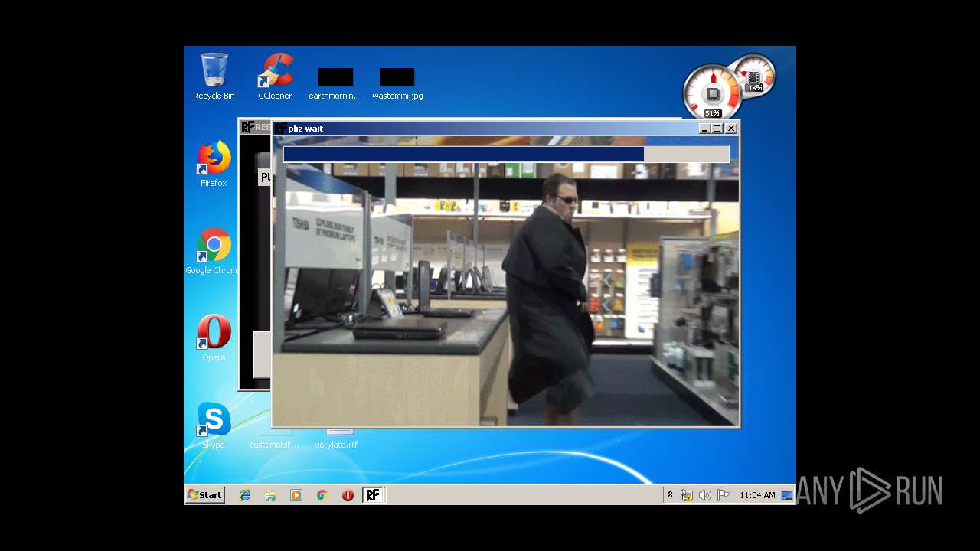Open Internet Explorer from the taskbar
980x551 pixels.
click(245, 495)
